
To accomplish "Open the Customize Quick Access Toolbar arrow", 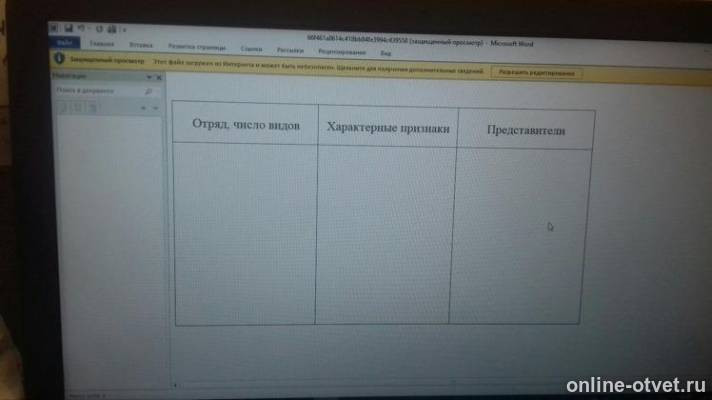I will 124,30.
